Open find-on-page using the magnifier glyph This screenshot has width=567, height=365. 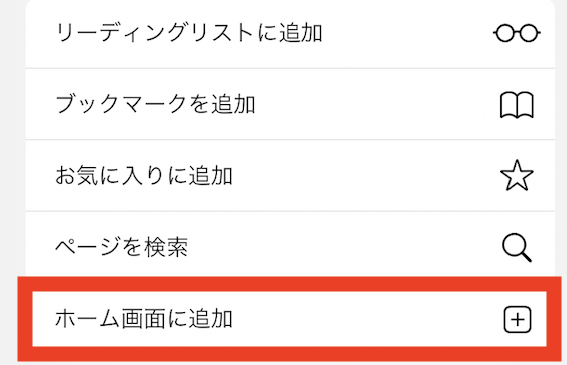click(x=517, y=247)
